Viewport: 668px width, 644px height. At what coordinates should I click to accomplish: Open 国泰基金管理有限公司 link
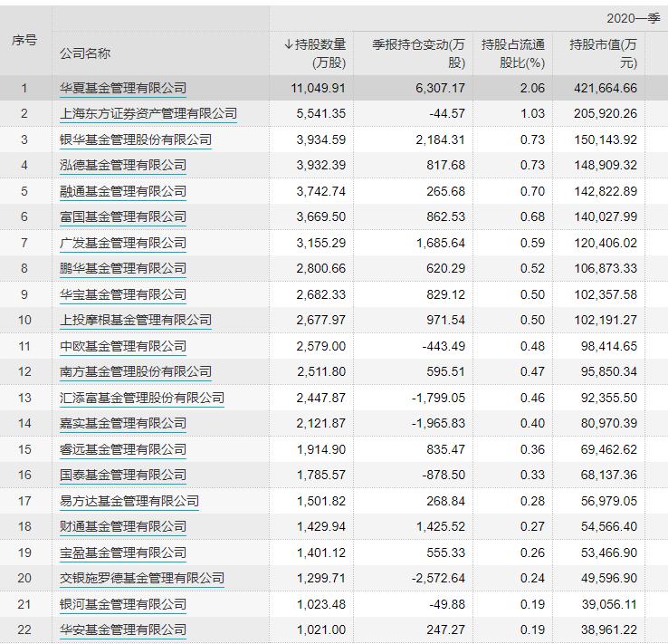(123, 475)
